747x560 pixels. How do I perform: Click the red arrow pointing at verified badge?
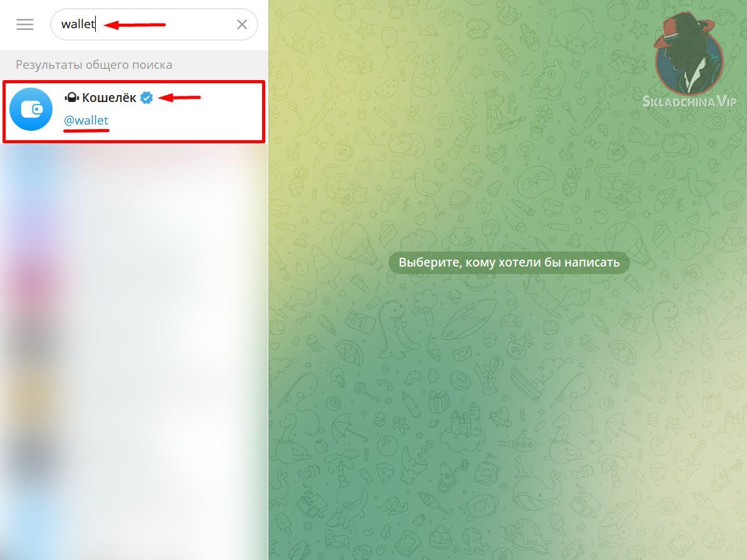click(179, 98)
